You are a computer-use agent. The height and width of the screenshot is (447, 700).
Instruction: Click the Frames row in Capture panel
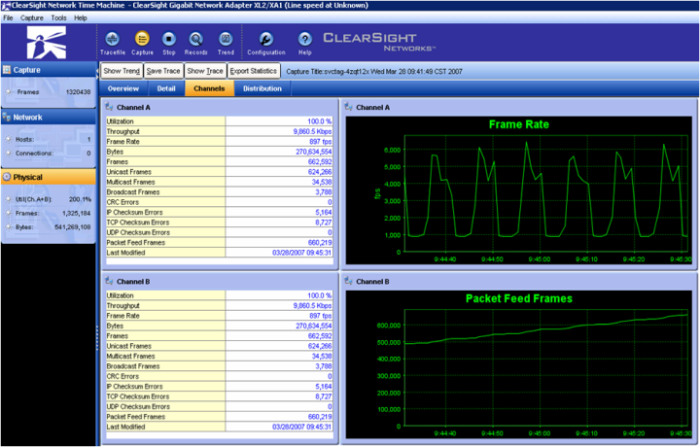click(49, 92)
